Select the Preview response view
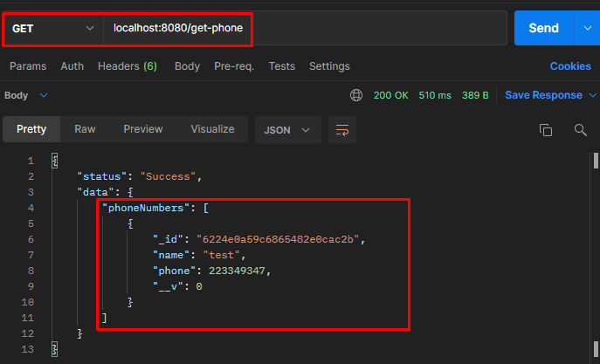The width and height of the screenshot is (600, 364). 142,129
